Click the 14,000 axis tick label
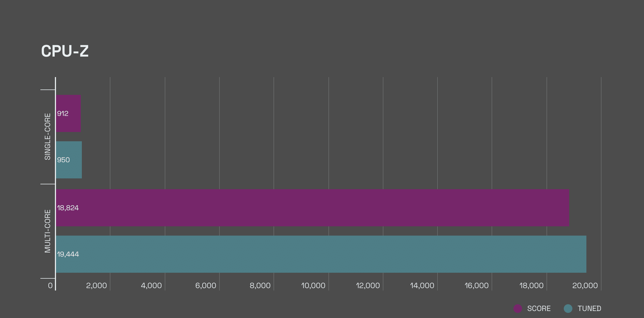The height and width of the screenshot is (318, 644). 422,286
